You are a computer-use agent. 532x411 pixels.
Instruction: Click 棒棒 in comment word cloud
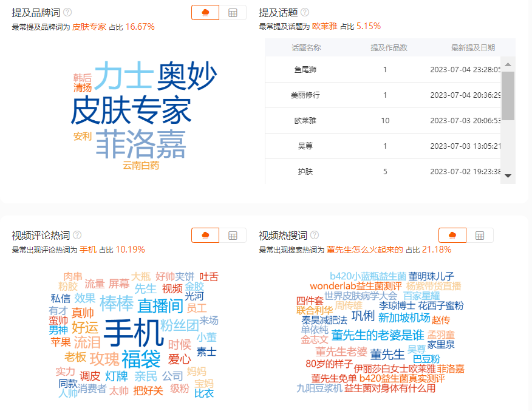coord(117,303)
